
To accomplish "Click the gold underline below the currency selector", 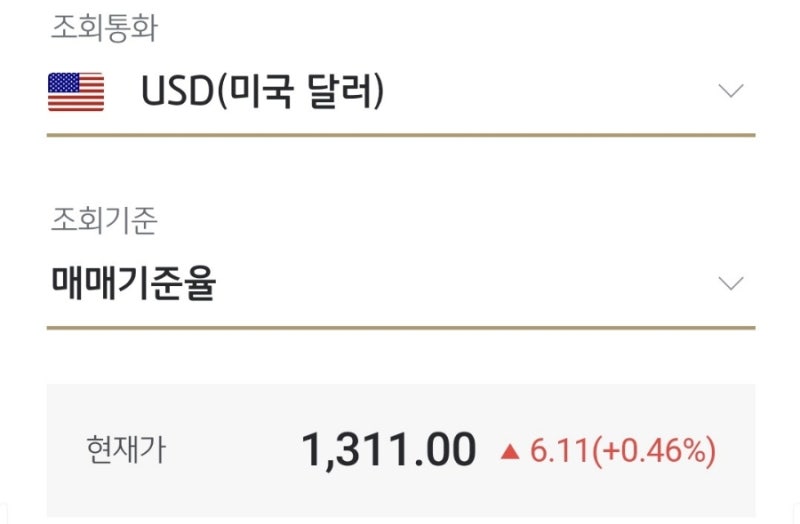I will coord(401,135).
